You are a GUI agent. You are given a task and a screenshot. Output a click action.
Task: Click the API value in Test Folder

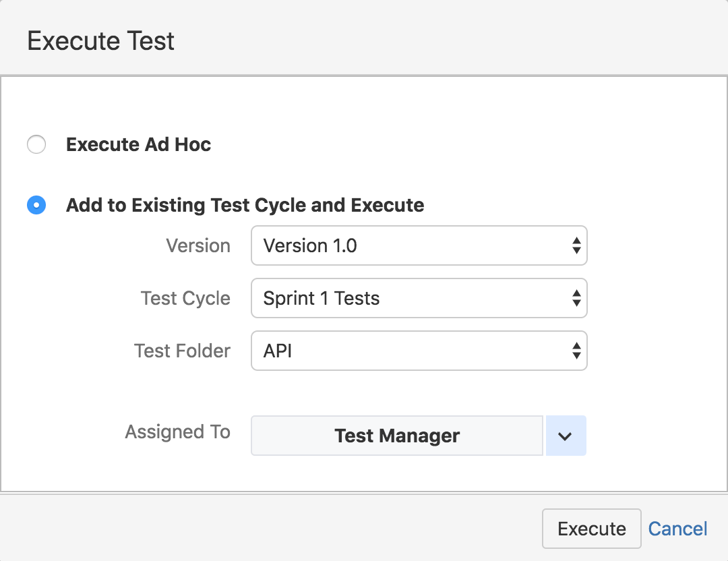coord(418,351)
